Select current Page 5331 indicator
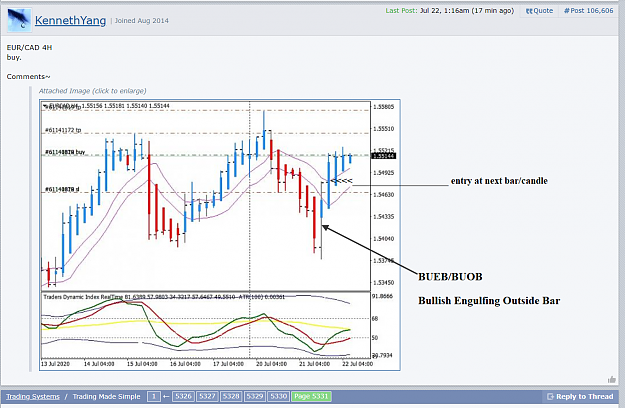 pyautogui.click(x=311, y=396)
